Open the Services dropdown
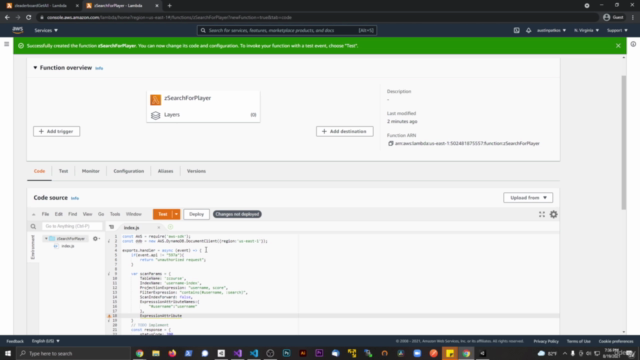Screen dimensions: 640x360 46,30
